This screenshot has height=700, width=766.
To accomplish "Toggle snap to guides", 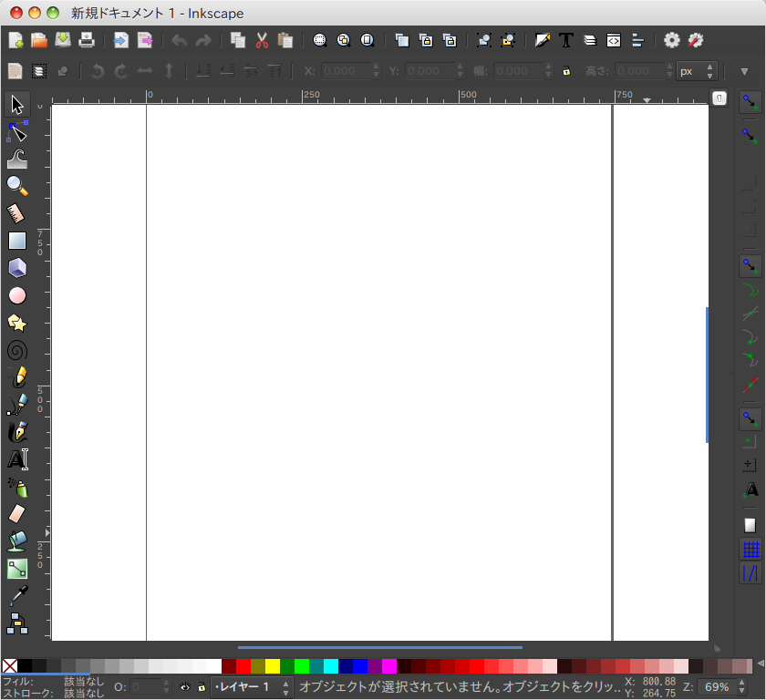I will 750,572.
